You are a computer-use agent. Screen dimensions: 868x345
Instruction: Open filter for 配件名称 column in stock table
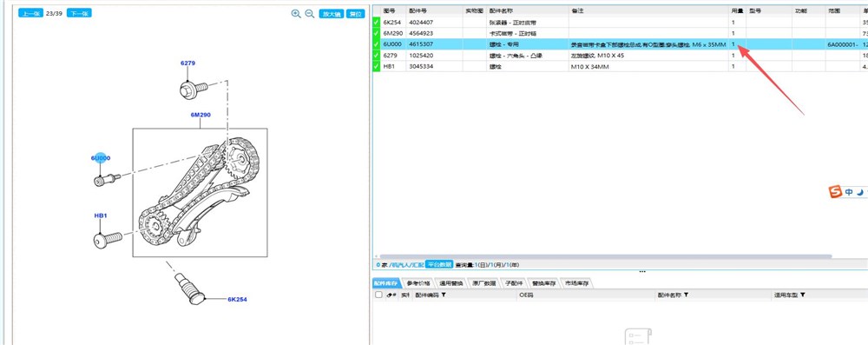click(x=686, y=295)
